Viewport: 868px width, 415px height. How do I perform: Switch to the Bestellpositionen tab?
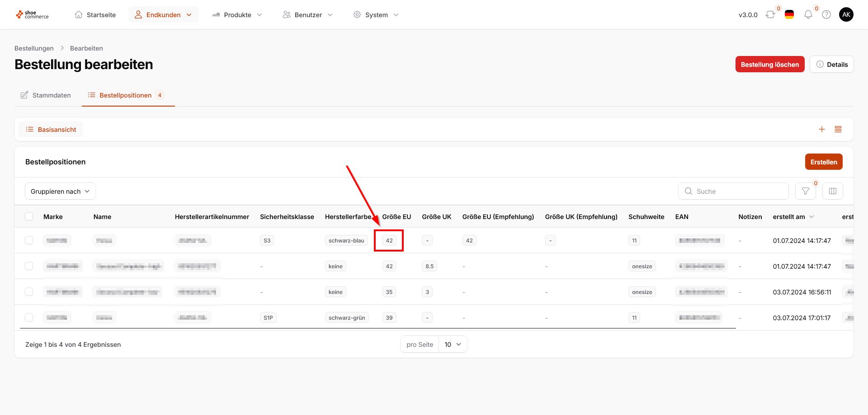click(128, 95)
